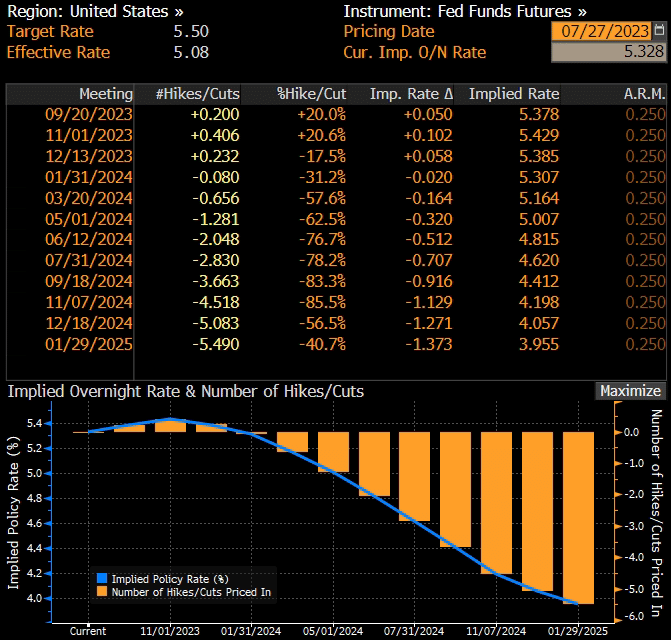Click the implied rate 4.815 cell
The image size is (671, 640).
[x=539, y=240]
